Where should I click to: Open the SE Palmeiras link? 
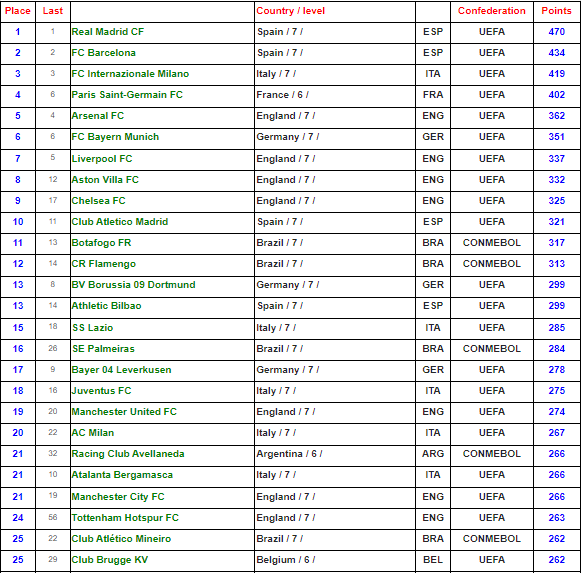point(103,349)
